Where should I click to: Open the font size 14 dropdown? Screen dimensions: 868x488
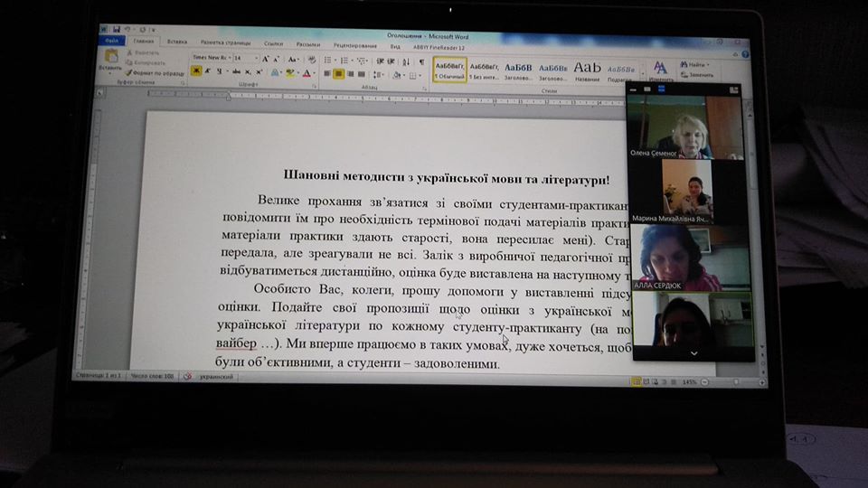pos(256,59)
